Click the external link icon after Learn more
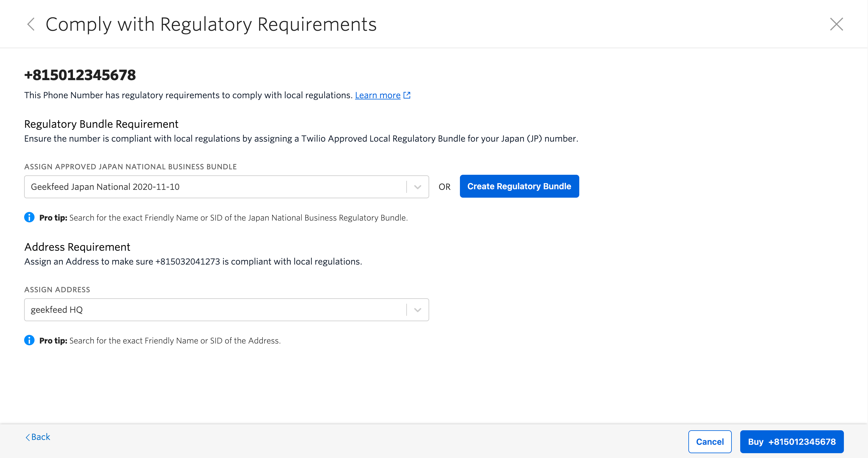The height and width of the screenshot is (458, 868). [x=407, y=95]
